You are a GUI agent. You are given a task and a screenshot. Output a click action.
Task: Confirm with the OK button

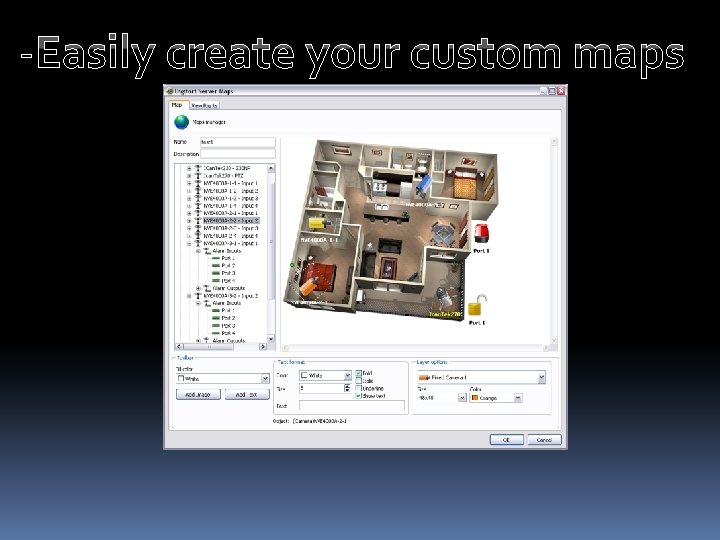pyautogui.click(x=506, y=440)
